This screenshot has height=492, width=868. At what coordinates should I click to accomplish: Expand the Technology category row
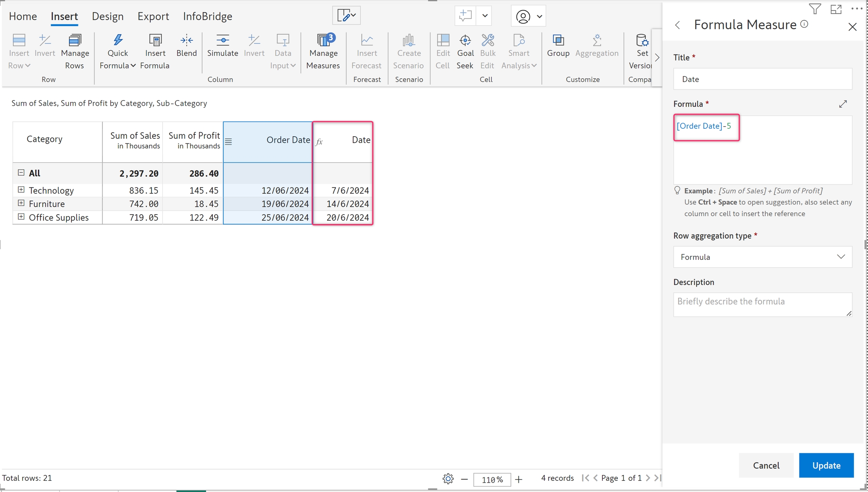(x=21, y=190)
